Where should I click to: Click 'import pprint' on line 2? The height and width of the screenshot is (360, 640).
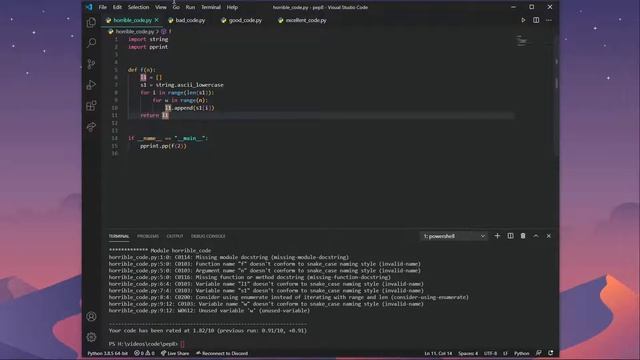(x=148, y=47)
